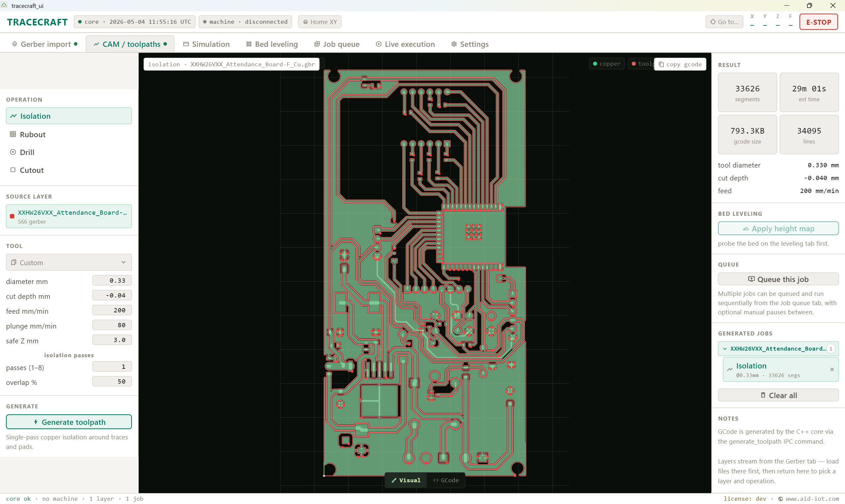Click the isolation file name label
This screenshot has height=504, width=845.
click(231, 64)
